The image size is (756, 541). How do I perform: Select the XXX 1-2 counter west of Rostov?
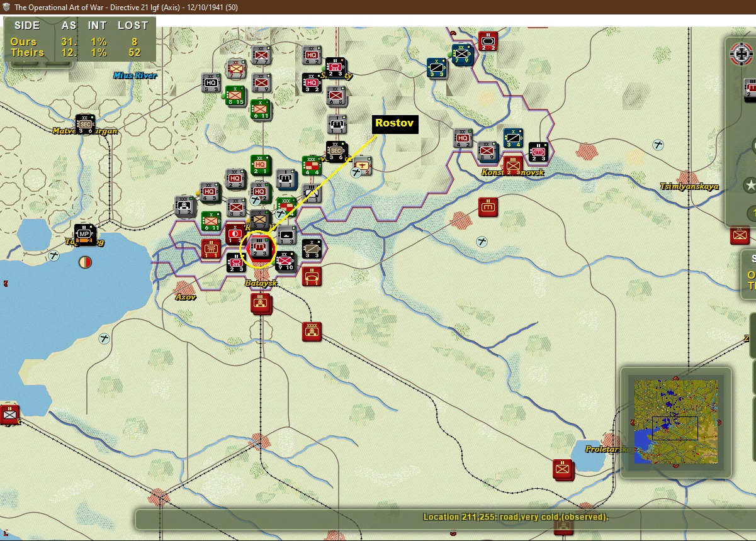click(x=185, y=206)
